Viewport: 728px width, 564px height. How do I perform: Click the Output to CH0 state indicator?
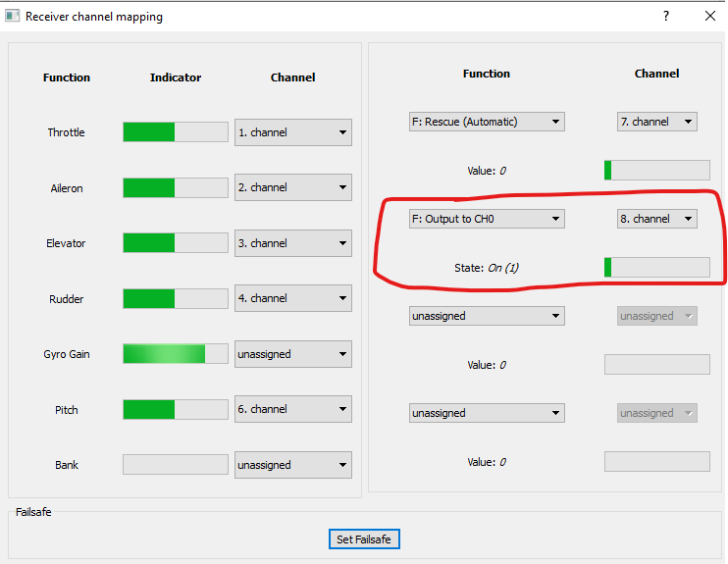(x=656, y=267)
